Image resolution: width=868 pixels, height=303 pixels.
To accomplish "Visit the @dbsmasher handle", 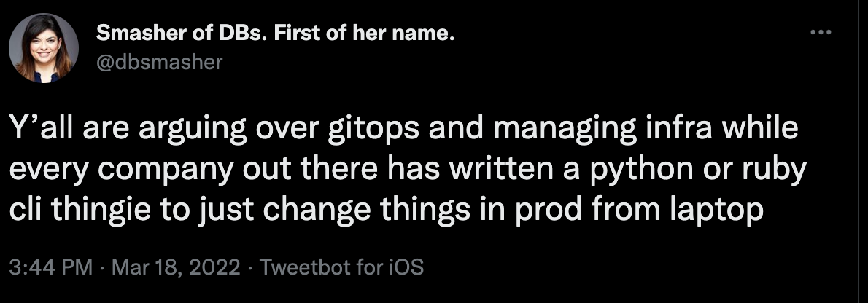I will 160,62.
